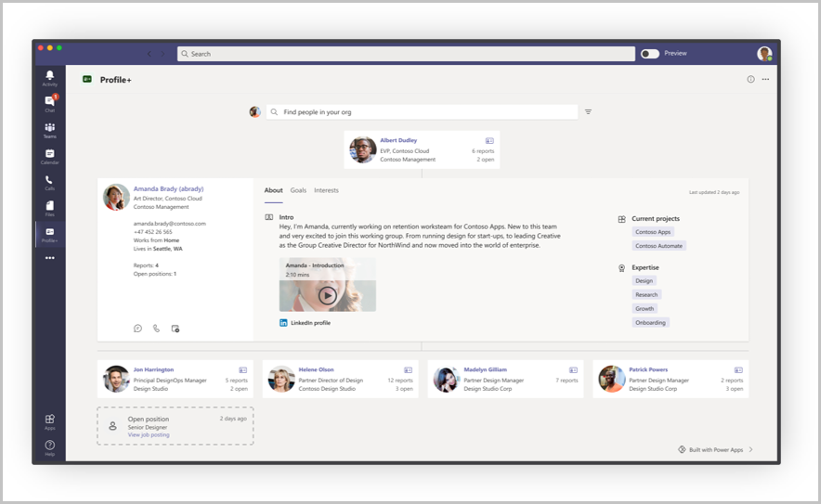This screenshot has width=821, height=504.
Task: Select the Research expertise tag
Action: click(646, 294)
